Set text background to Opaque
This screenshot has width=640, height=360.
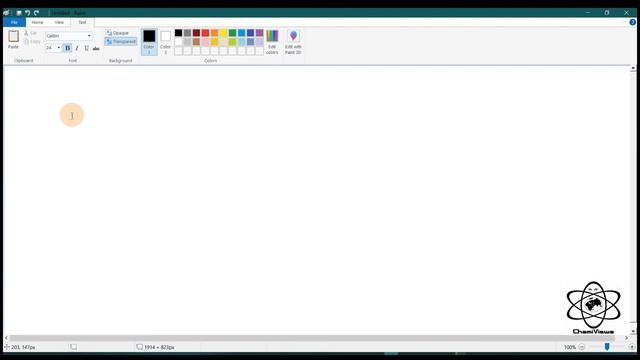pyautogui.click(x=118, y=33)
